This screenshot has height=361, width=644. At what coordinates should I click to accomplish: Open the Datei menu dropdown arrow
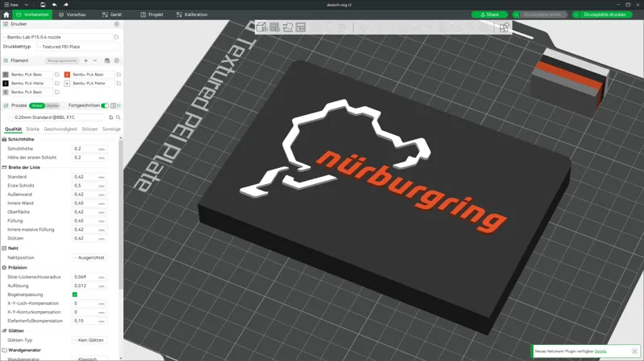[x=27, y=5]
